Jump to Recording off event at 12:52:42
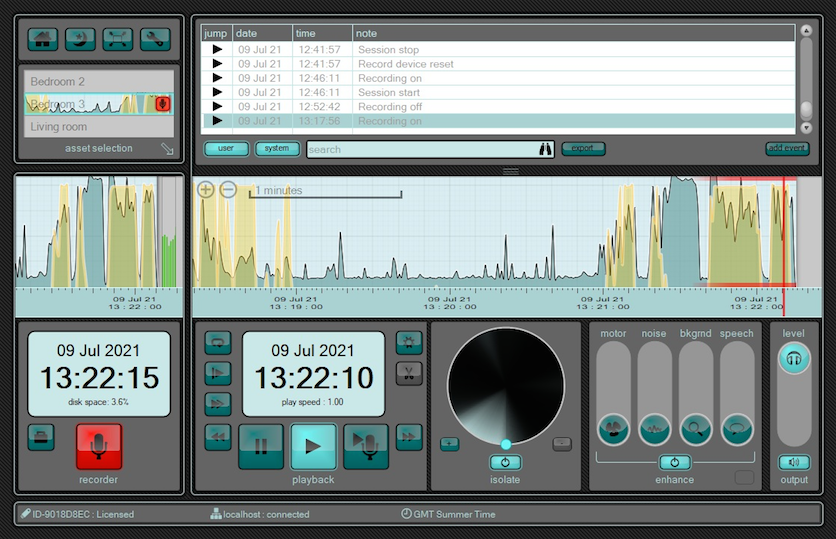The image size is (836, 539). pyautogui.click(x=217, y=107)
